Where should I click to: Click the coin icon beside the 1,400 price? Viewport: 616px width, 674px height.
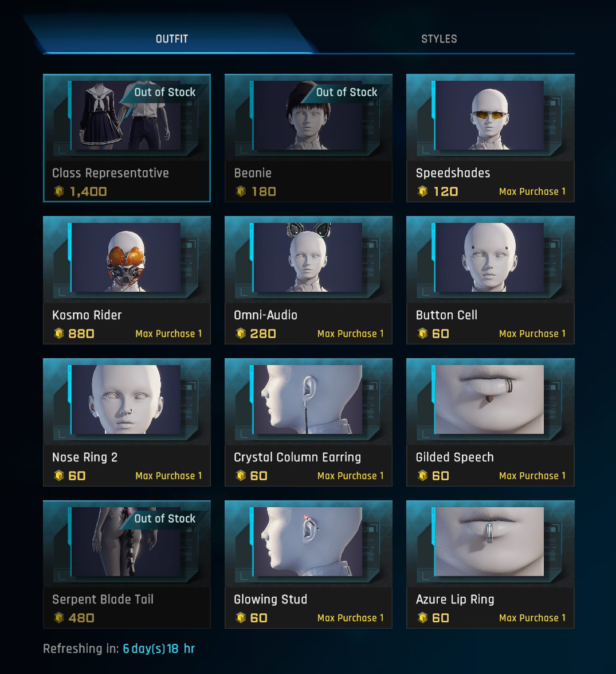[x=59, y=191]
